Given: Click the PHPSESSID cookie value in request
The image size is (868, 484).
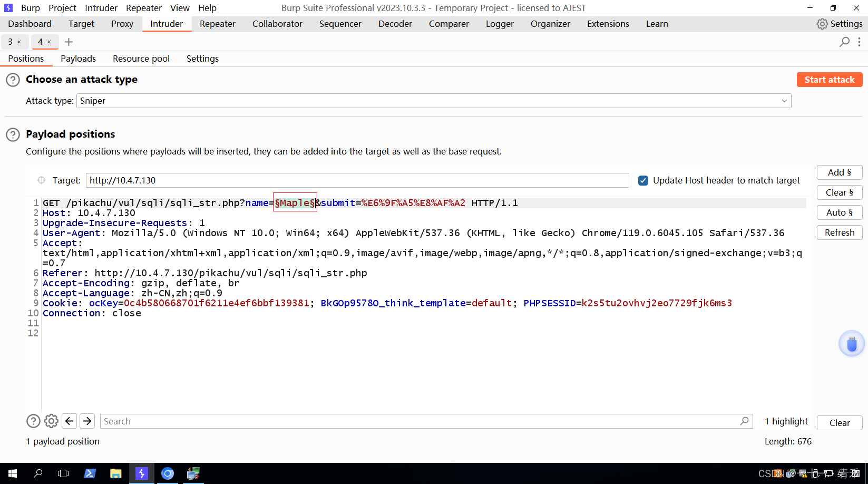Looking at the screenshot, I should tap(657, 303).
